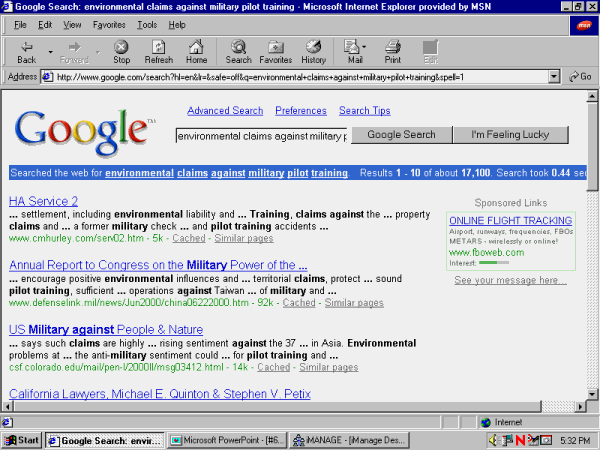The width and height of the screenshot is (600, 450).
Task: Switch to Microsoft PowerPoint in the taskbar
Action: [x=216, y=440]
